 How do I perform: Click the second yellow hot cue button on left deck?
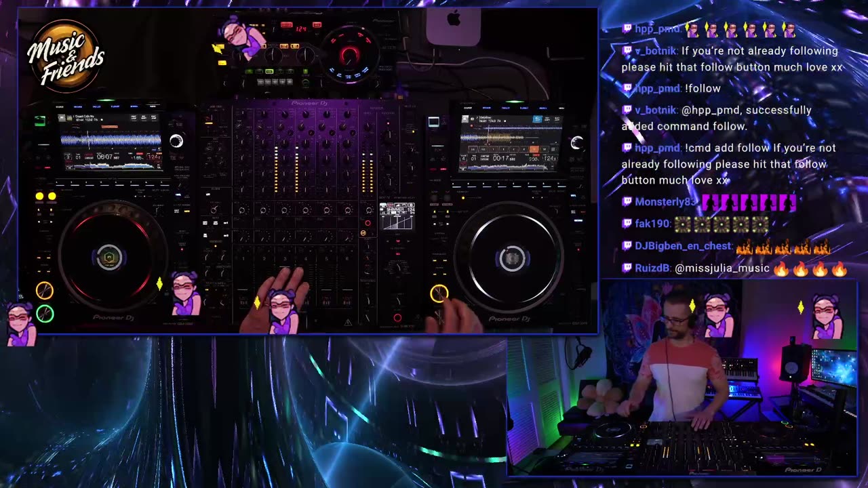52,197
